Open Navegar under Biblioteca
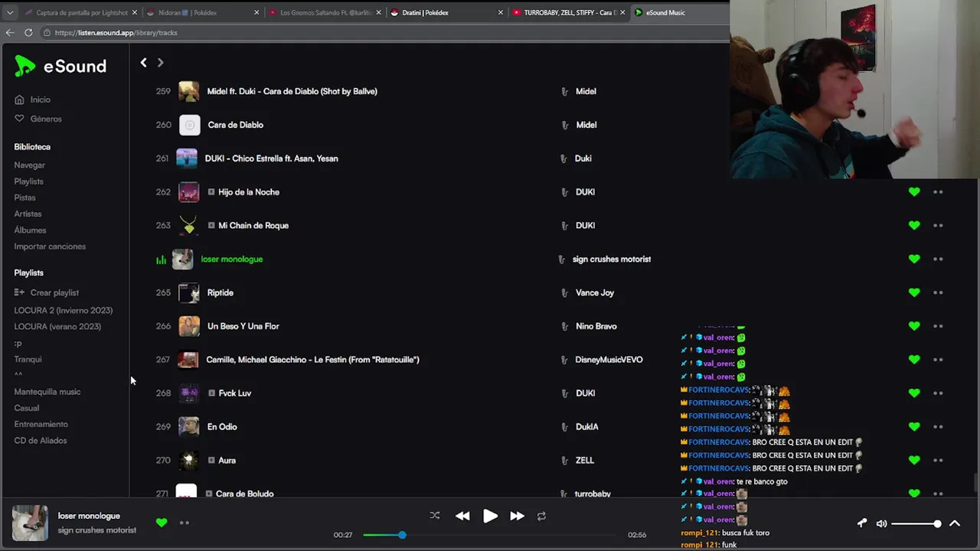980x551 pixels. (29, 165)
